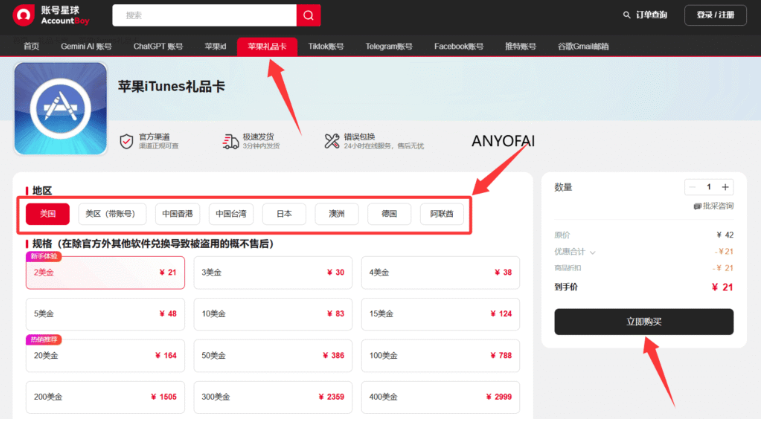Increase quantity with the plus button
The width and height of the screenshot is (766, 433).
tap(725, 187)
